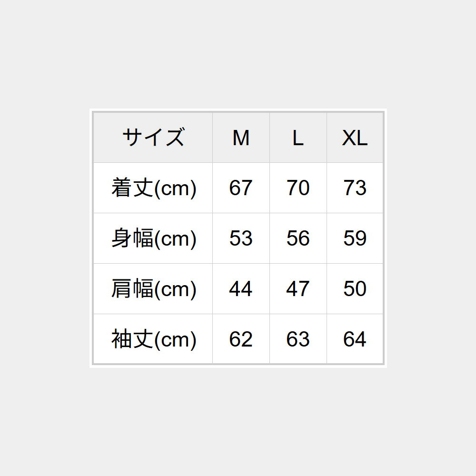Click the 肩幅(cm) row label
Screen dimensions: 476x476
coord(153,289)
